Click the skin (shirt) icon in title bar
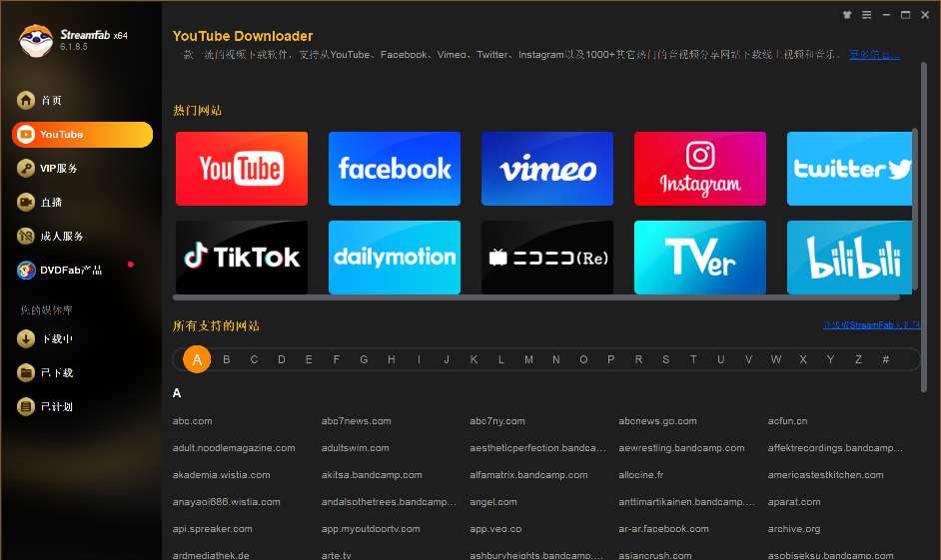This screenshot has width=941, height=560. pyautogui.click(x=848, y=15)
